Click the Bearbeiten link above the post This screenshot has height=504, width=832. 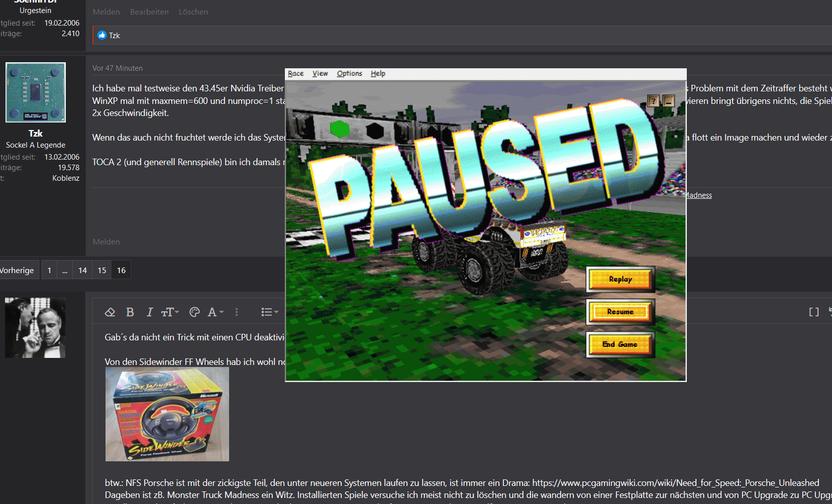coord(149,12)
